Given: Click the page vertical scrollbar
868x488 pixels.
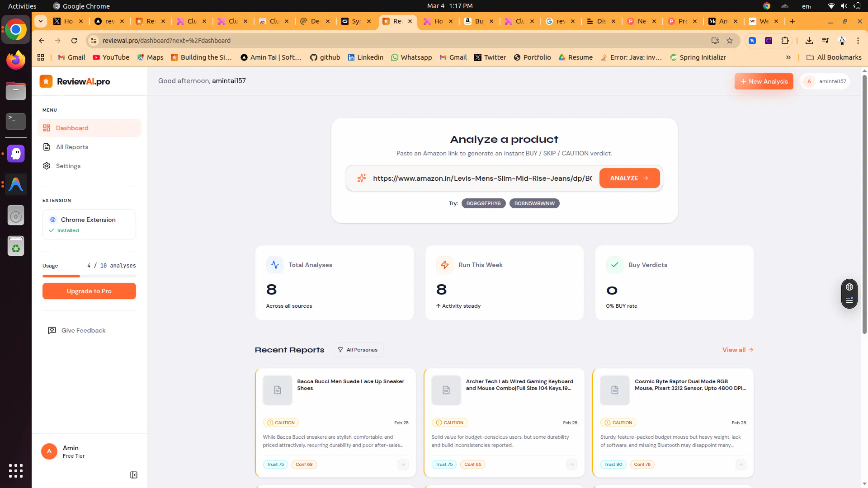Looking at the screenshot, I should coord(864,204).
